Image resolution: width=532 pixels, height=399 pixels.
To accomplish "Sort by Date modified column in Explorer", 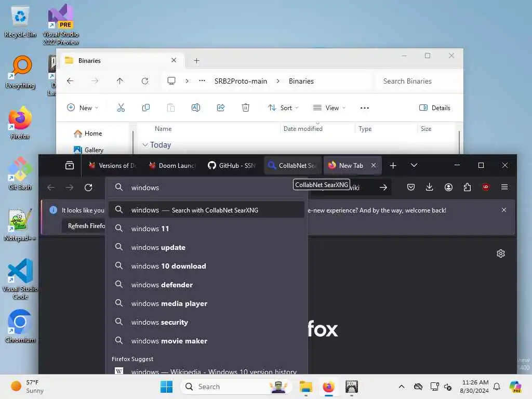I will (x=303, y=129).
